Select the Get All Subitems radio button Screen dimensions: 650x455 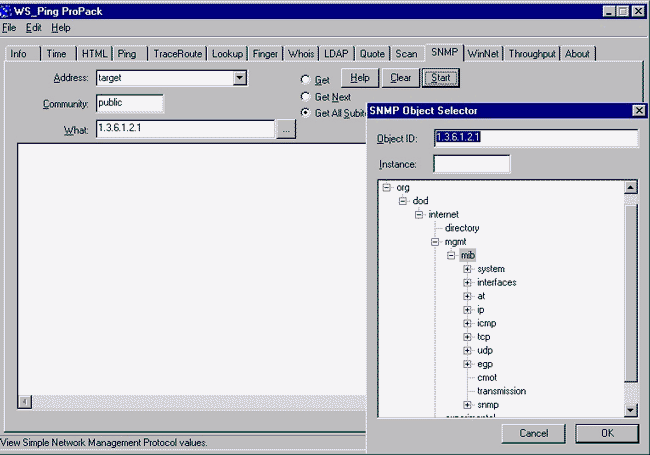click(305, 113)
